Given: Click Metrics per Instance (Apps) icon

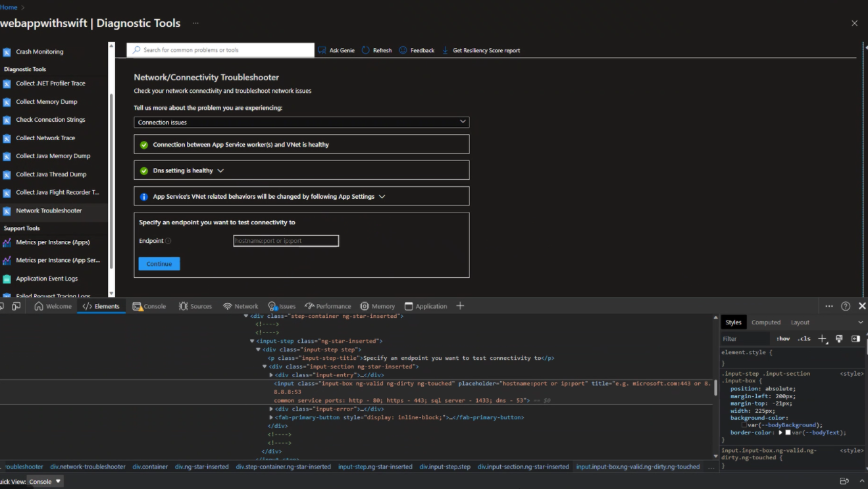Looking at the screenshot, I should click(7, 242).
